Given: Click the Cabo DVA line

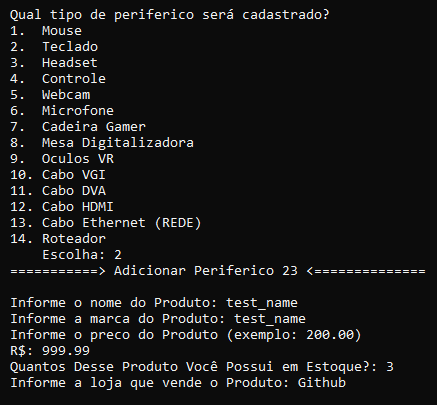Looking at the screenshot, I should pos(58,191).
